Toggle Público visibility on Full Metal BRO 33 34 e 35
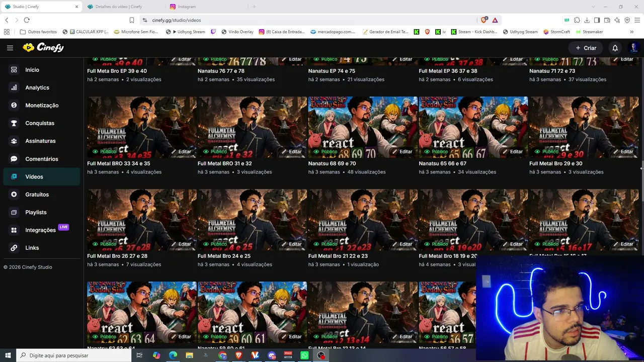Screen dimensions: 644x362 coord(104,151)
